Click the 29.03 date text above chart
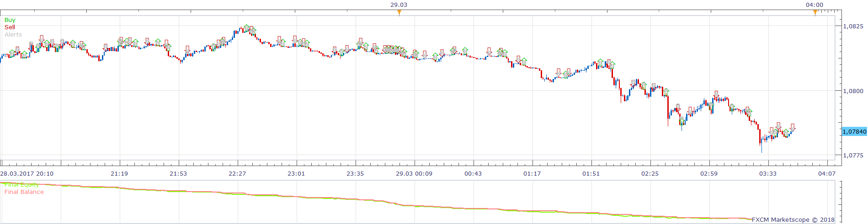 coord(399,5)
